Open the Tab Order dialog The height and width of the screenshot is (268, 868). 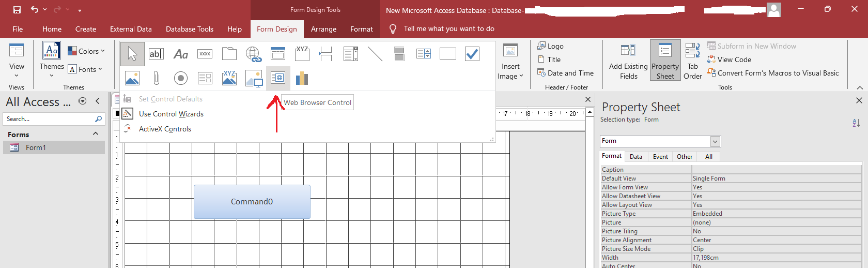(x=692, y=62)
